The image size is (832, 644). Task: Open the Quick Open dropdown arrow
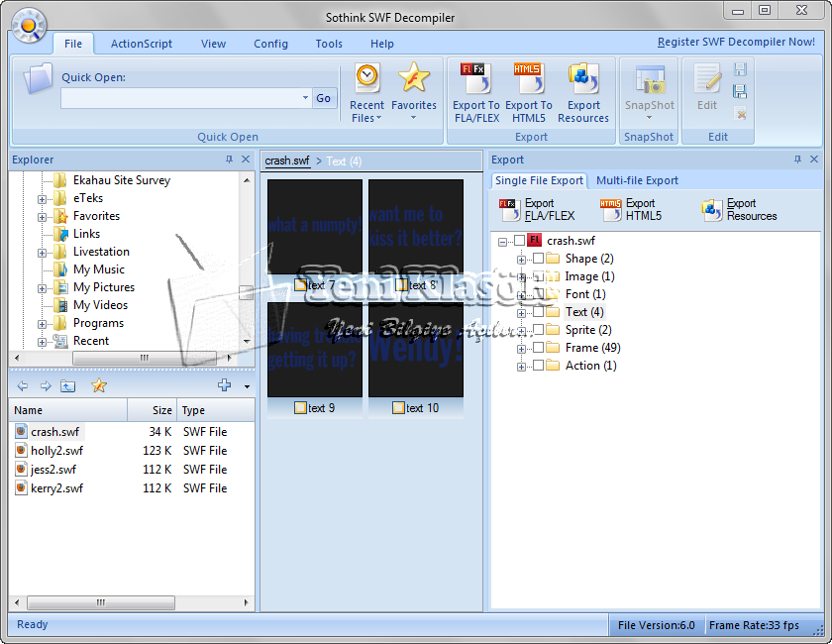pos(305,98)
